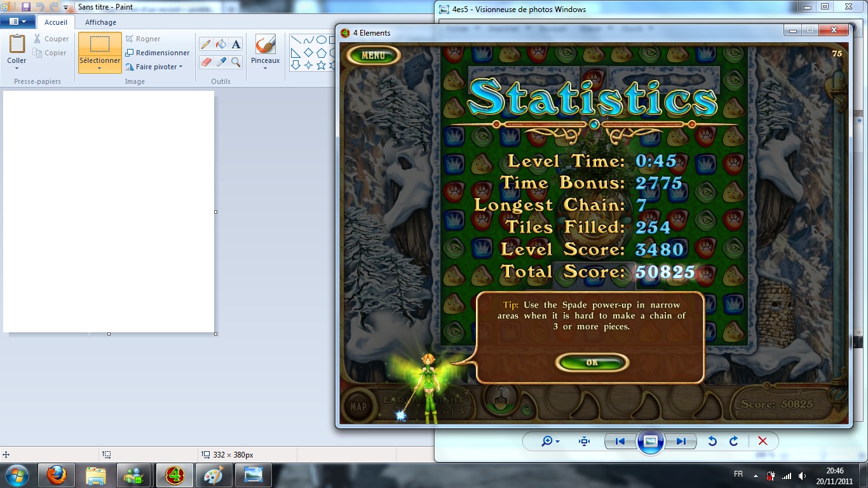This screenshot has width=868, height=488.
Task: Select the Color picker eyedropper tool
Action: click(x=220, y=62)
